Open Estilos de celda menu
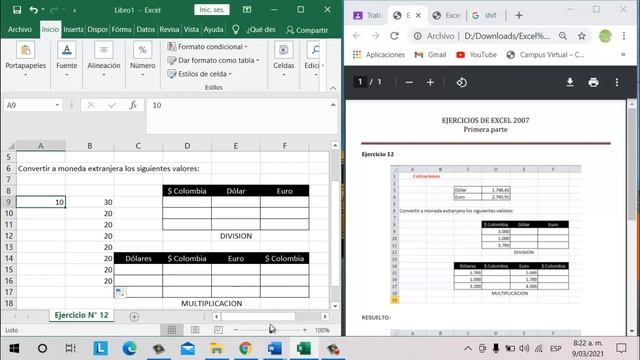This screenshot has height=360, width=640. click(199, 74)
